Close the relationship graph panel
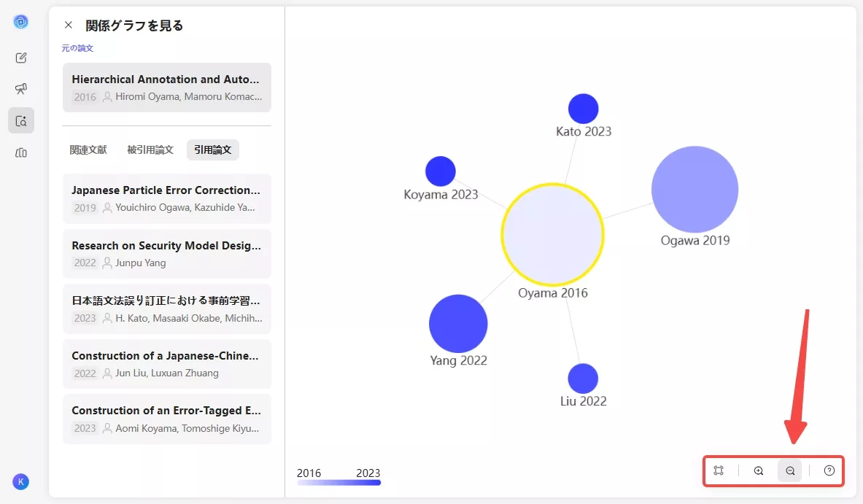The image size is (863, 504). pos(69,25)
